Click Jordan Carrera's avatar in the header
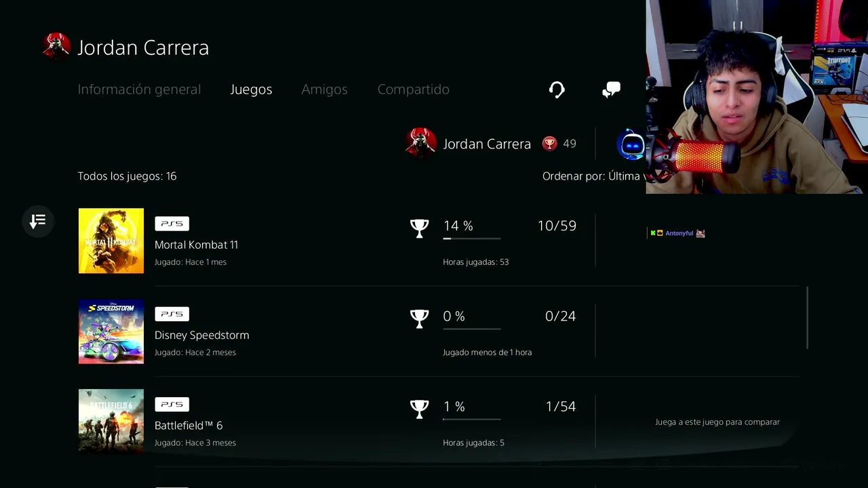This screenshot has width=868, height=488. (56, 47)
